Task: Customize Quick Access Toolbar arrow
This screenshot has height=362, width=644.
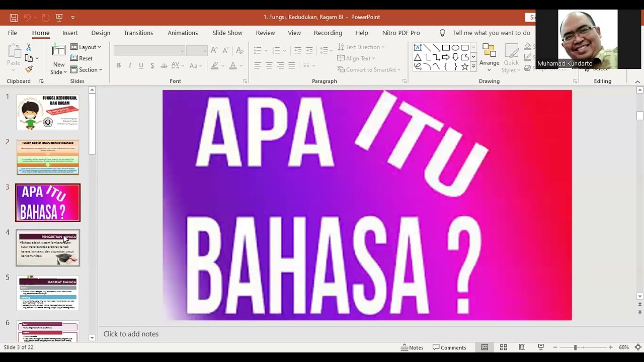Action: [73, 17]
